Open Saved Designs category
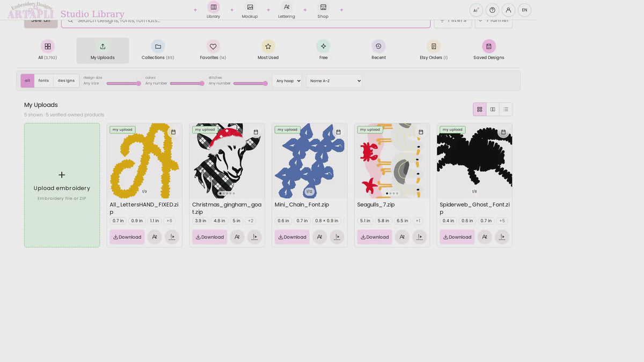This screenshot has height=362, width=644. pyautogui.click(x=488, y=50)
